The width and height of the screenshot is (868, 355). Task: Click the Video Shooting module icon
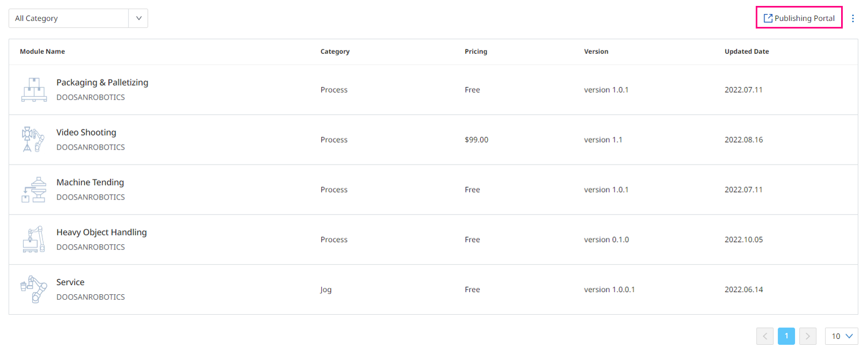tap(33, 139)
